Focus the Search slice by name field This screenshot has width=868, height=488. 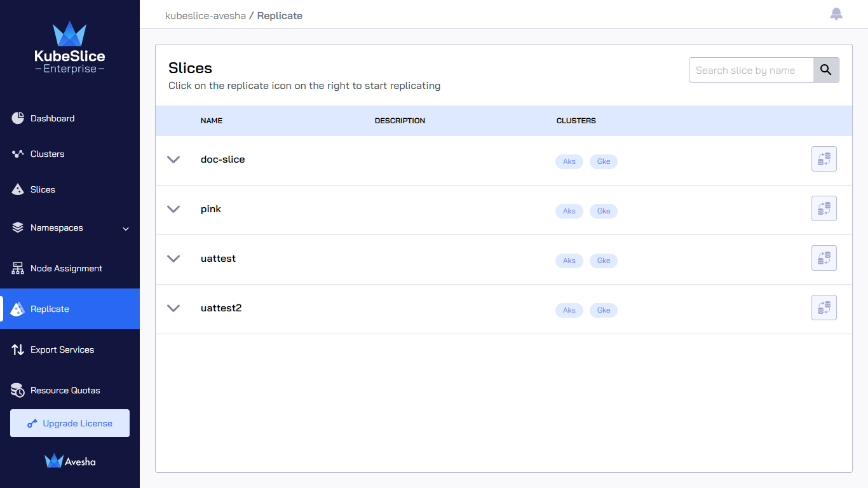click(751, 70)
